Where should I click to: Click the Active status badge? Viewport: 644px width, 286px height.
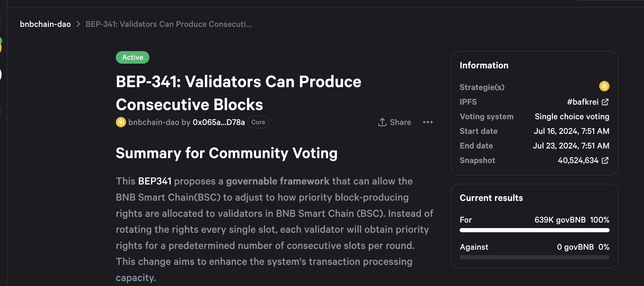coord(132,57)
